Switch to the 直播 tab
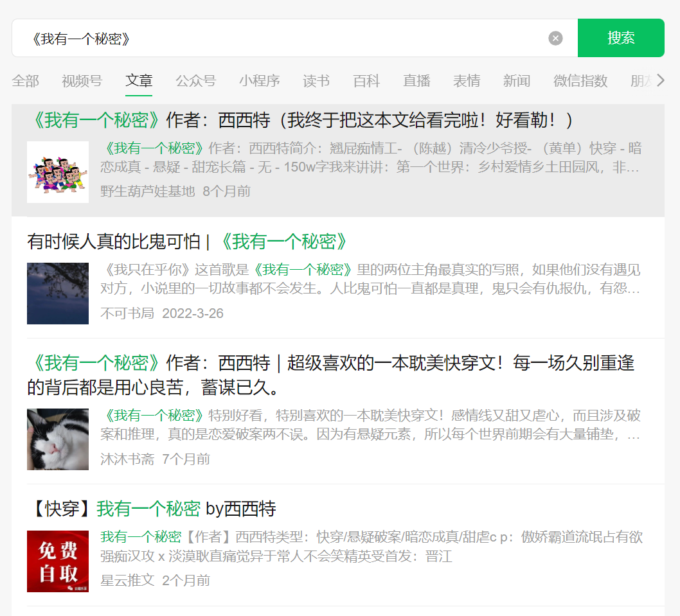Viewport: 680px width, 616px height. [x=416, y=81]
